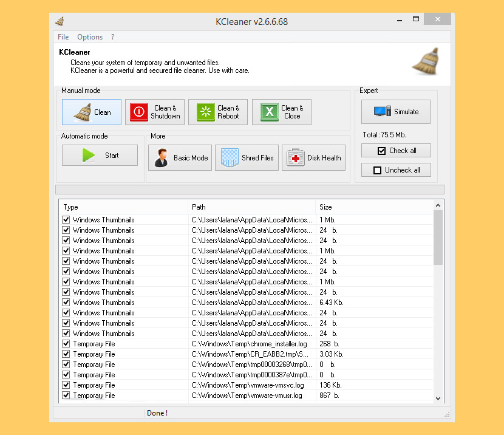Select the CR_EABB2.tmp temporary file row
Screen dimensions: 504x435
coord(243,354)
